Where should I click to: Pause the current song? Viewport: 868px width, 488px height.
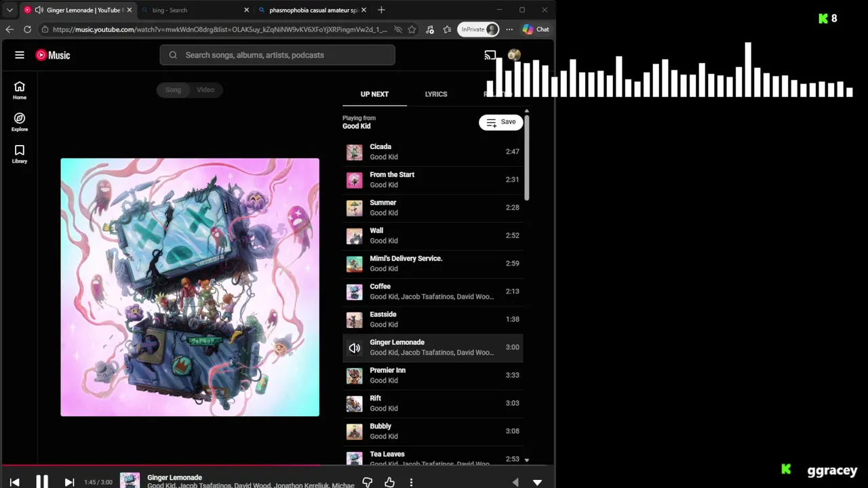[x=42, y=482]
